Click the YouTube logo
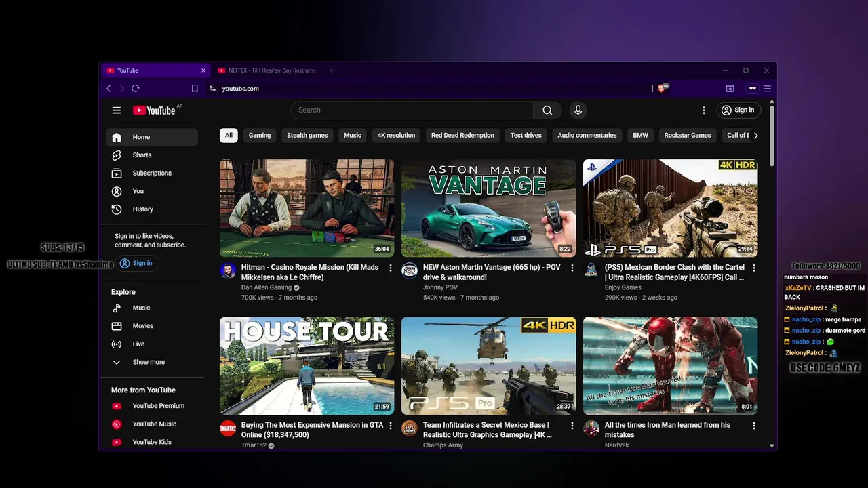 (x=154, y=110)
